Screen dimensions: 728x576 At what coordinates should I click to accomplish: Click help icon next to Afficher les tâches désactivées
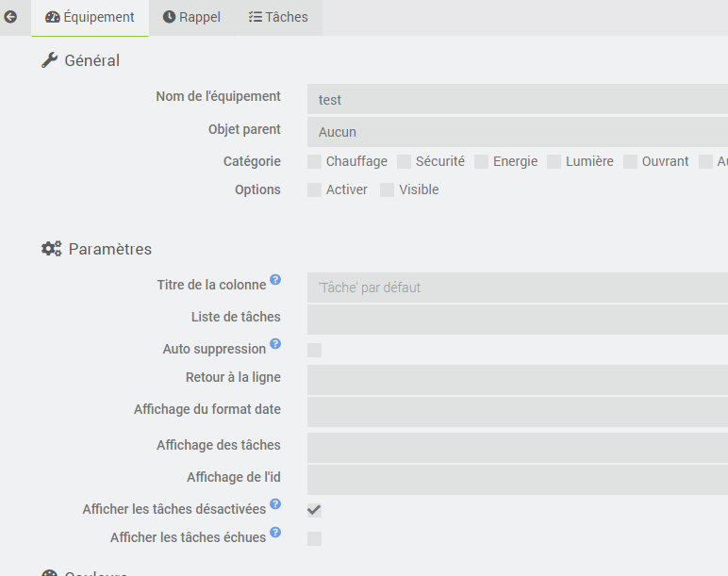click(275, 504)
